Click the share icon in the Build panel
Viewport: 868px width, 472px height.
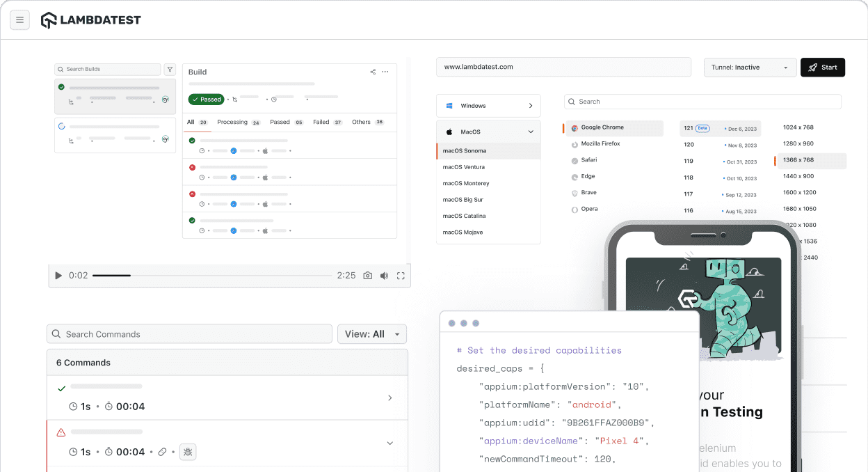373,72
